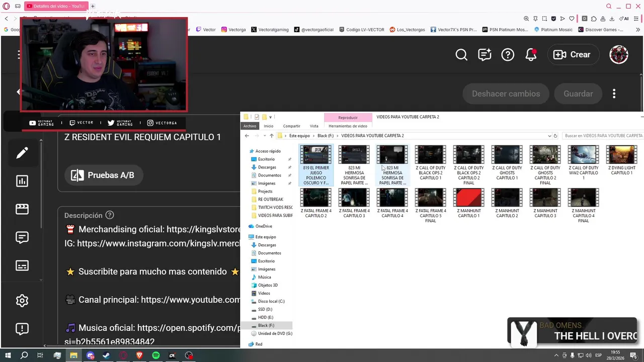
Task: Open YouTube Studio search icon
Action: tap(461, 55)
